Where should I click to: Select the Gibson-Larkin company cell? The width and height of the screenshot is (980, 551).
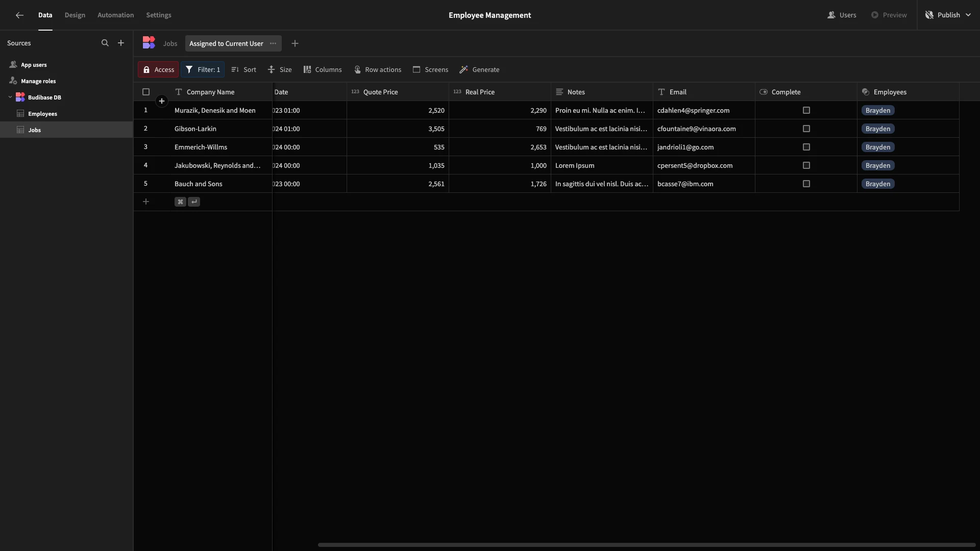[221, 129]
